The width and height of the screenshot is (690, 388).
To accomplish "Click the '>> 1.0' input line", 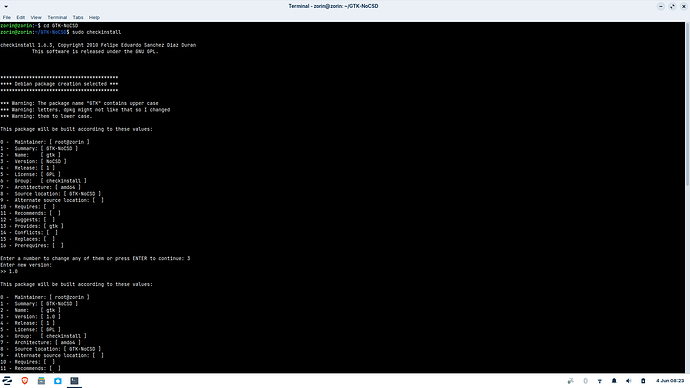I will click(9, 271).
